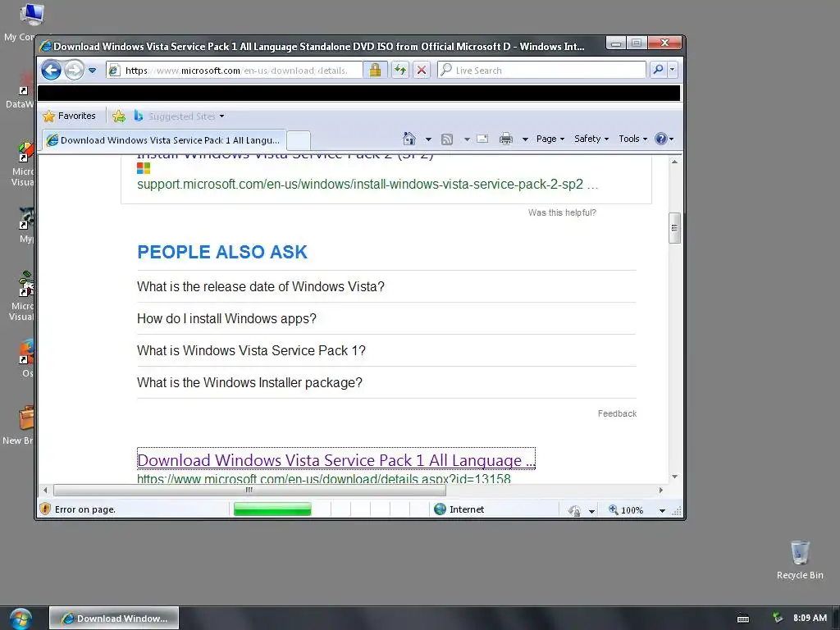
Task: Click the vertical scrollbar thumb
Action: (x=674, y=228)
